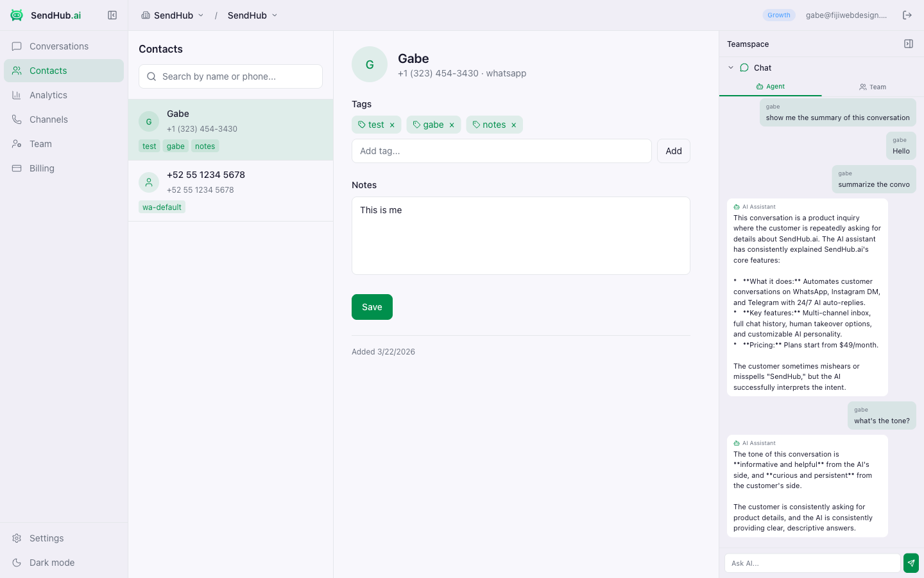
Task: Click the Ask AI input field
Action: click(812, 563)
